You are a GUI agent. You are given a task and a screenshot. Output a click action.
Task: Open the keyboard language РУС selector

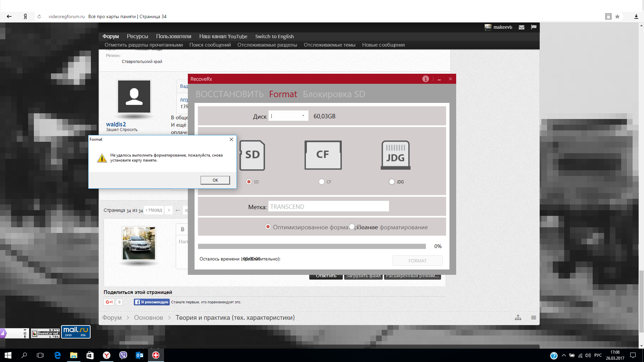pos(598,355)
